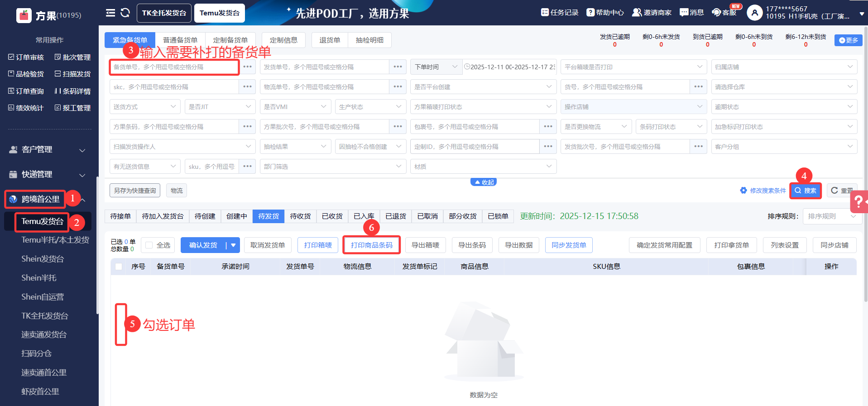The height and width of the screenshot is (406, 868).
Task: Contact 客服 customer service
Action: [x=724, y=12]
